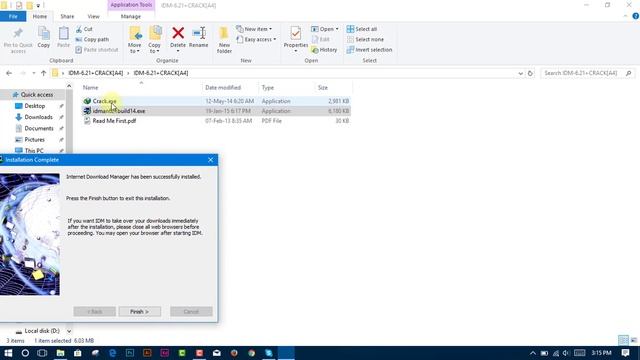Go back with the navigation arrow
640x360 pixels.
(9, 73)
